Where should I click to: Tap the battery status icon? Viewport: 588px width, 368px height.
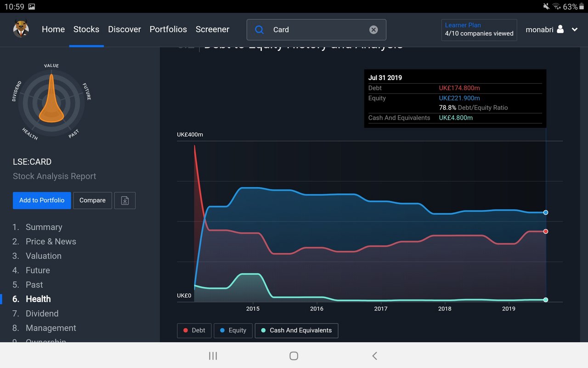point(582,6)
